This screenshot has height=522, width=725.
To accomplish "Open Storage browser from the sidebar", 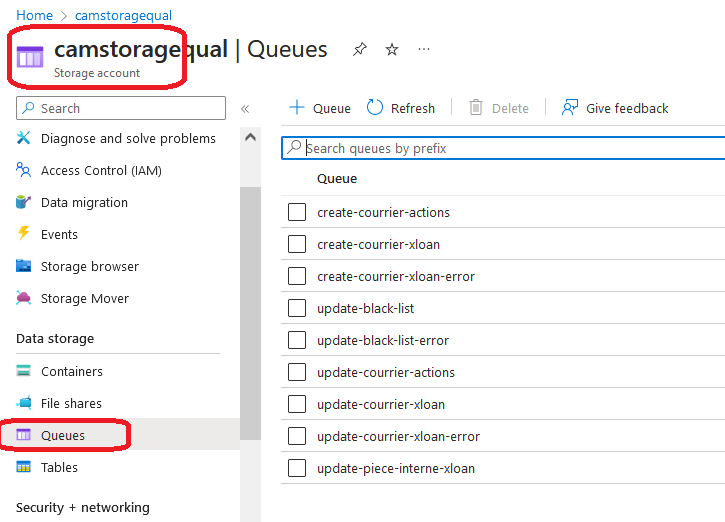I will click(x=89, y=267).
